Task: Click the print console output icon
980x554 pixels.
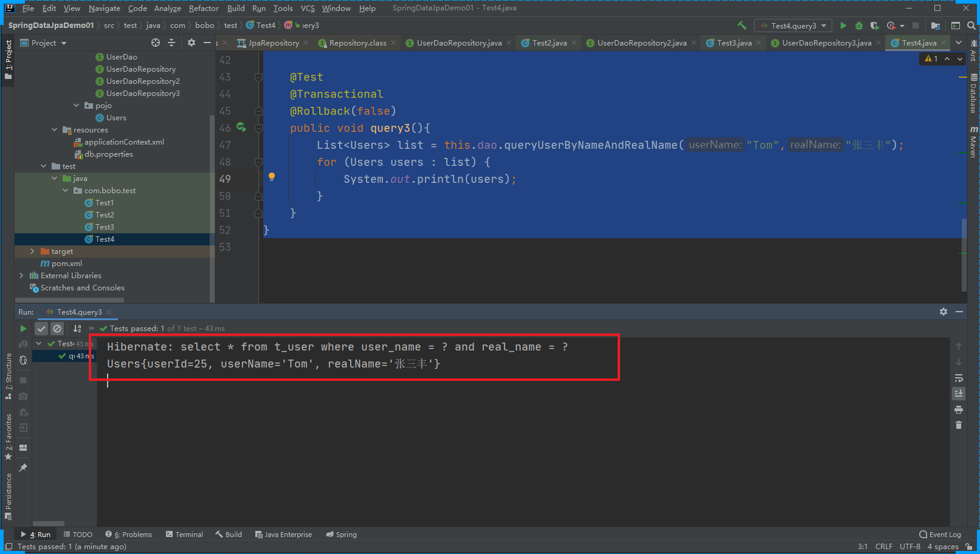Action: tap(959, 409)
